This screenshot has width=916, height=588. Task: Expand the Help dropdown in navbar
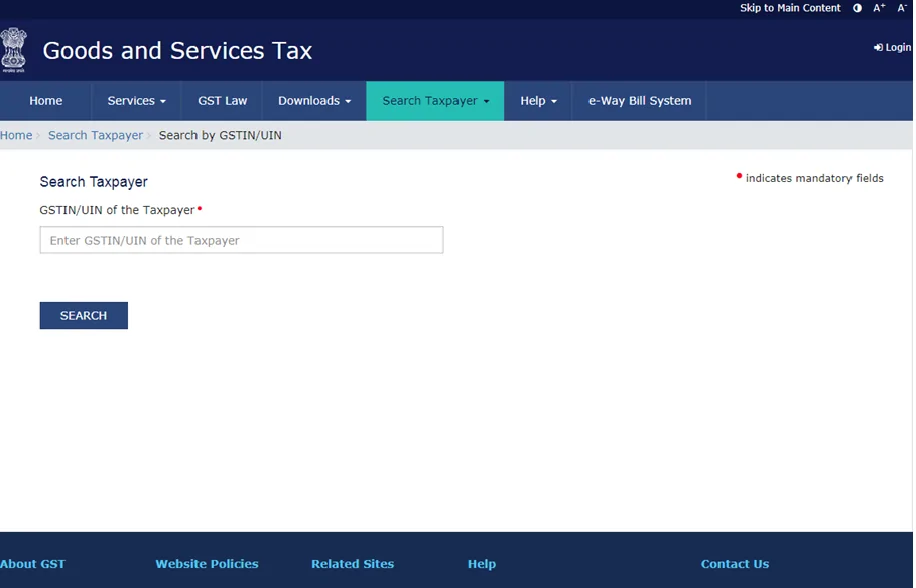[538, 100]
